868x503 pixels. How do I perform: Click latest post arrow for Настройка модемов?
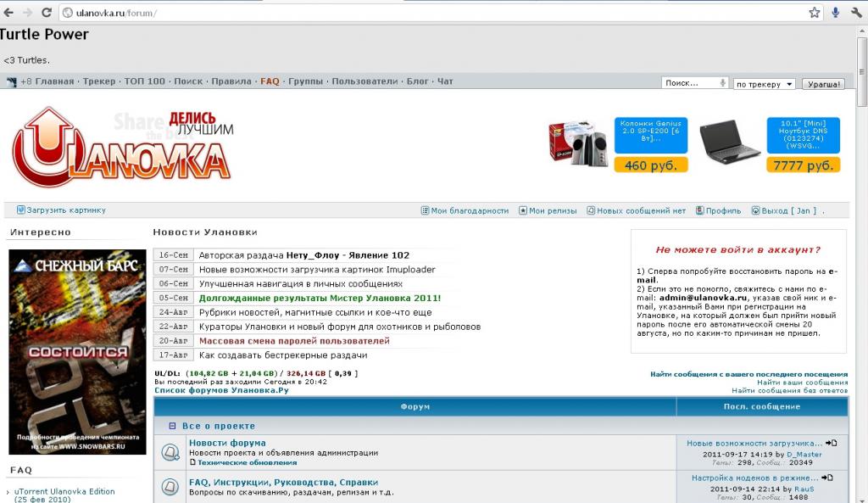pos(827,478)
